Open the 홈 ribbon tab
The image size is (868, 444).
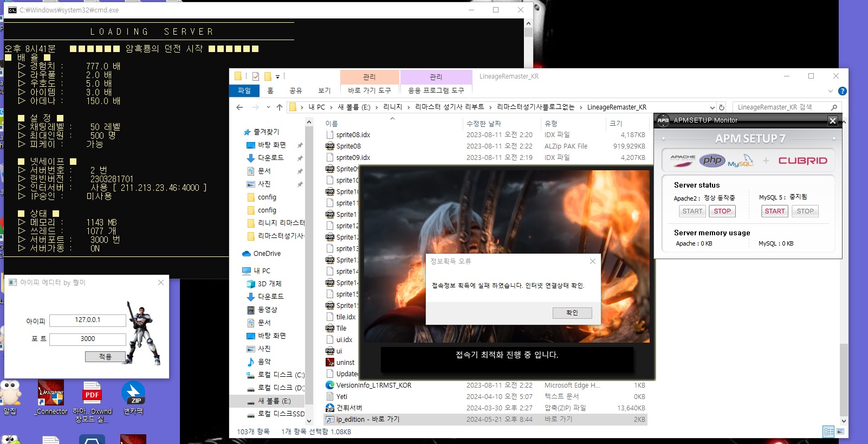[x=270, y=91]
